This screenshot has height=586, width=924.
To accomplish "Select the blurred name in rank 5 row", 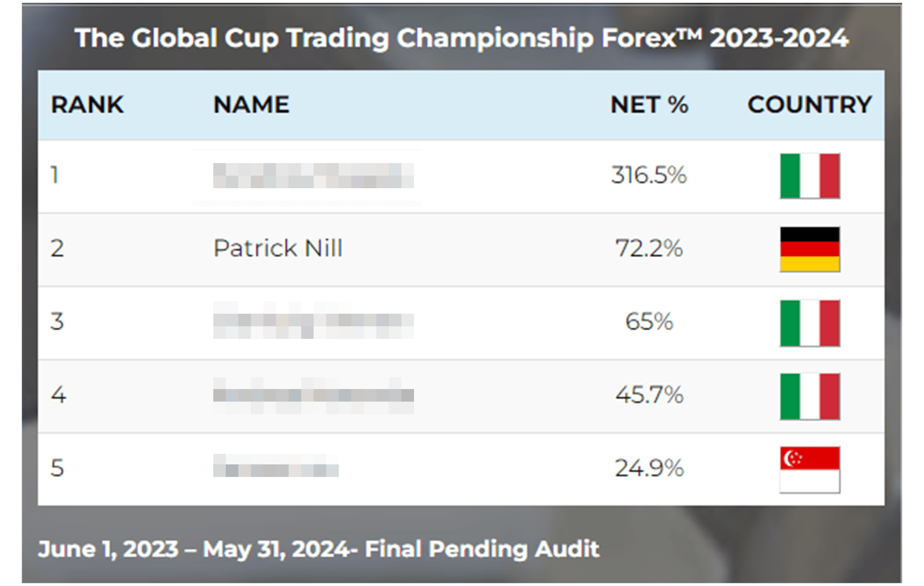I will click(x=276, y=467).
